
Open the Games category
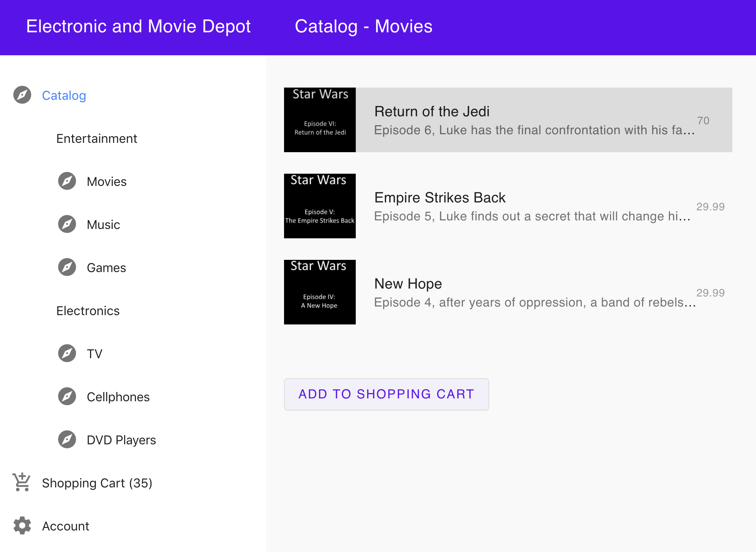106,268
